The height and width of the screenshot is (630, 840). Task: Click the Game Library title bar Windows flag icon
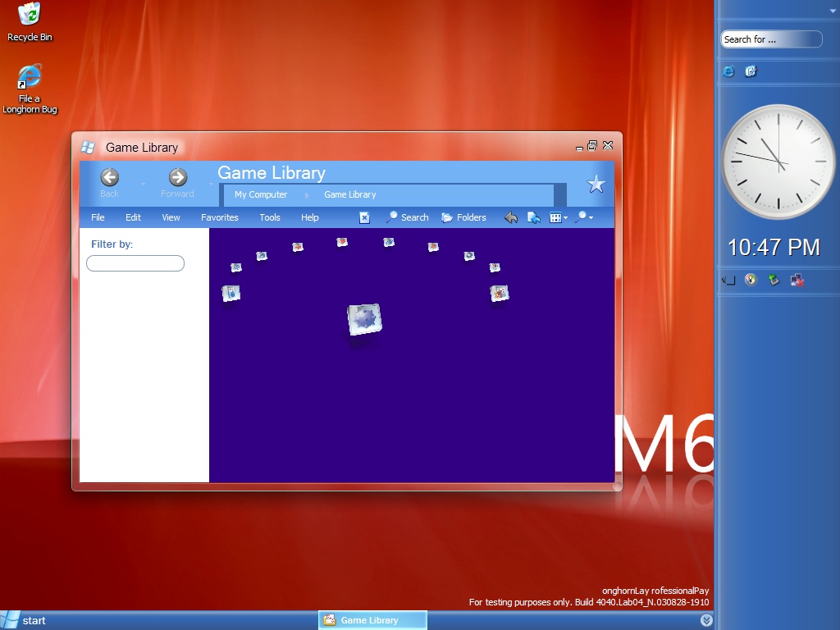88,147
